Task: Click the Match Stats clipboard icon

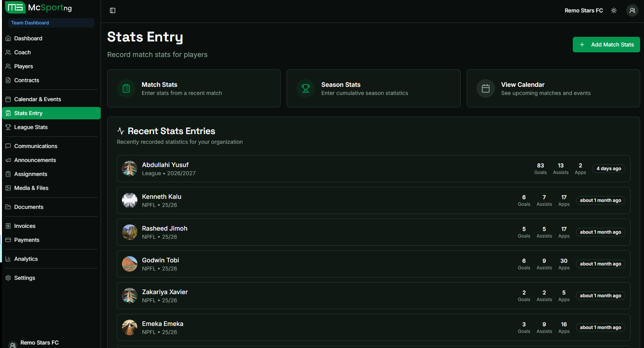Action: click(126, 89)
